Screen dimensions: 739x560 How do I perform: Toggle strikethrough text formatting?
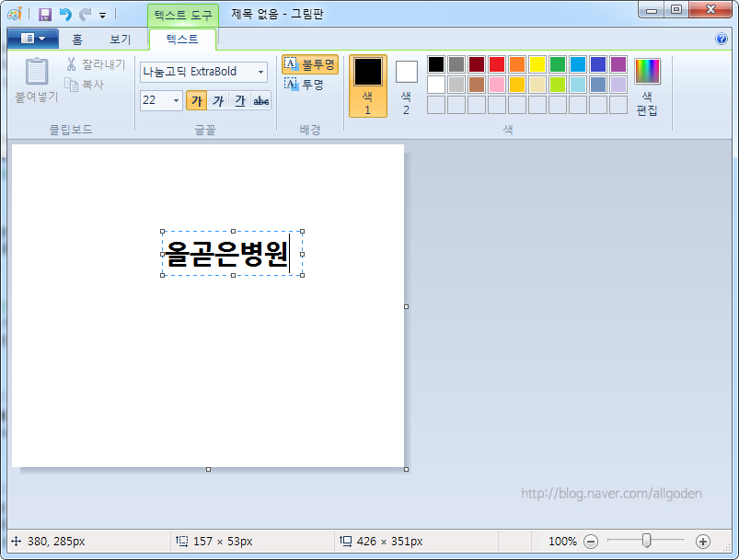261,100
